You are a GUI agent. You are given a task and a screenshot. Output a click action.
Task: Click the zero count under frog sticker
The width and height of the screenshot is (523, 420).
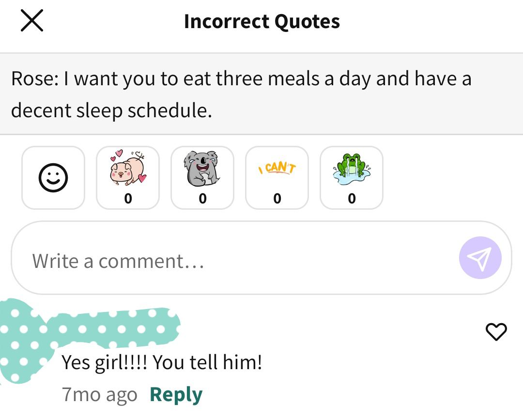point(352,199)
